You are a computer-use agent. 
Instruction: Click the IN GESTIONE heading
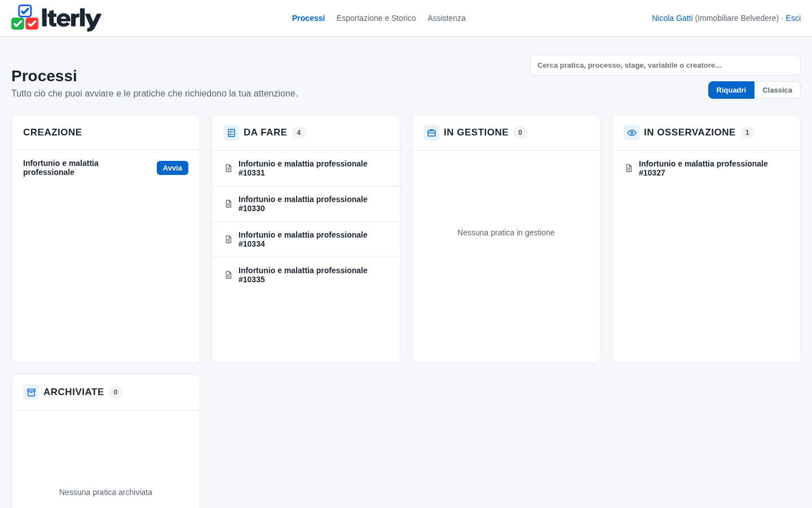coord(476,132)
